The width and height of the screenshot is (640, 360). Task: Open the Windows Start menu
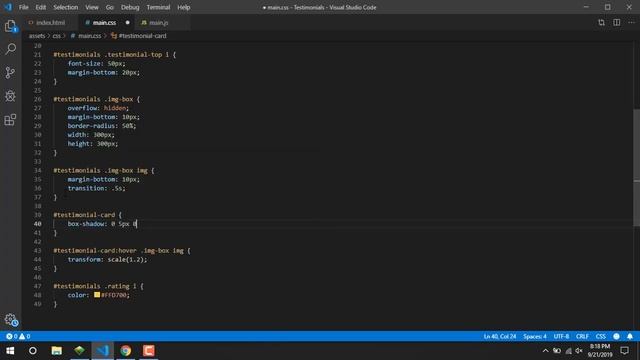[x=10, y=351]
